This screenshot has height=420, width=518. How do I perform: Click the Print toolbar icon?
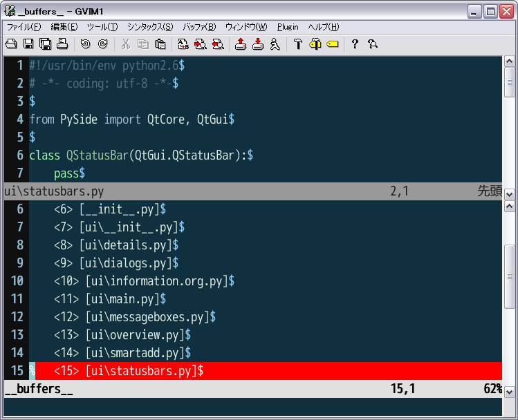62,44
